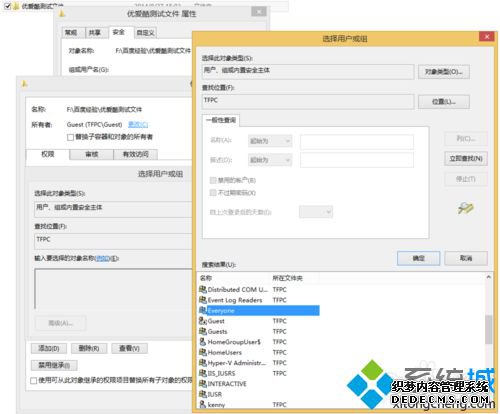Click the 更改 owner link
The image size is (500, 414).
pyautogui.click(x=138, y=124)
